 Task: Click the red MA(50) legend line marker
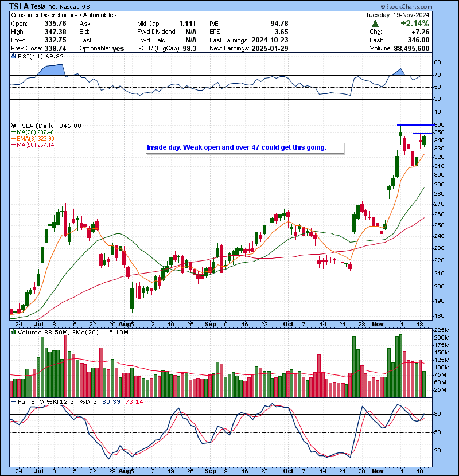coord(13,145)
